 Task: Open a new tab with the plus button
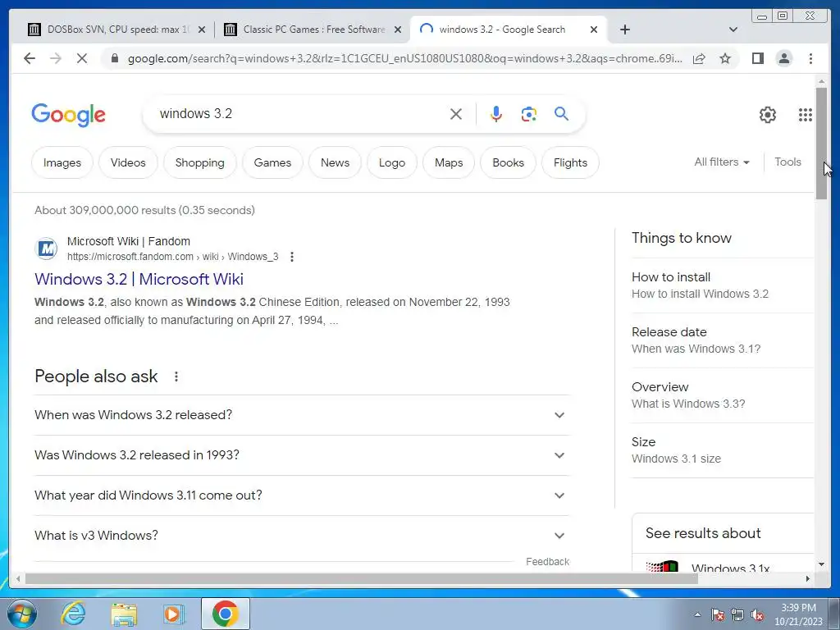(x=624, y=30)
